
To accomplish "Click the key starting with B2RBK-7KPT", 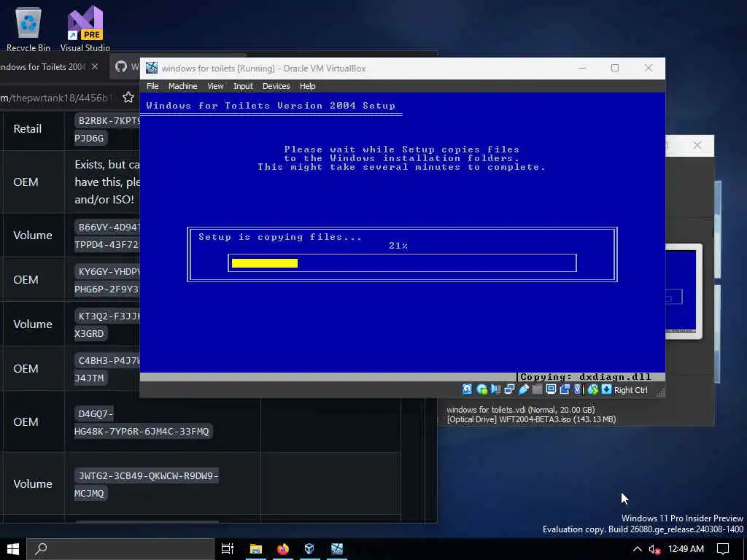I will (107, 129).
